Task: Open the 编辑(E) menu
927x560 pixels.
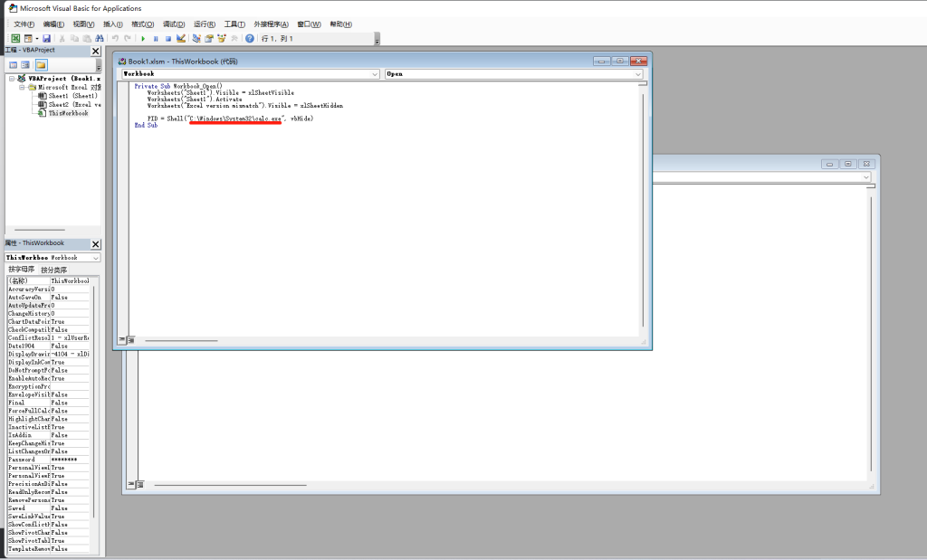Action: click(53, 24)
